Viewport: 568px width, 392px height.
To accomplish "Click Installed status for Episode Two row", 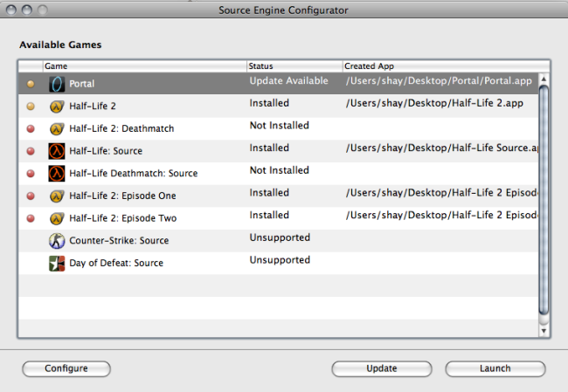I will 269,216.
